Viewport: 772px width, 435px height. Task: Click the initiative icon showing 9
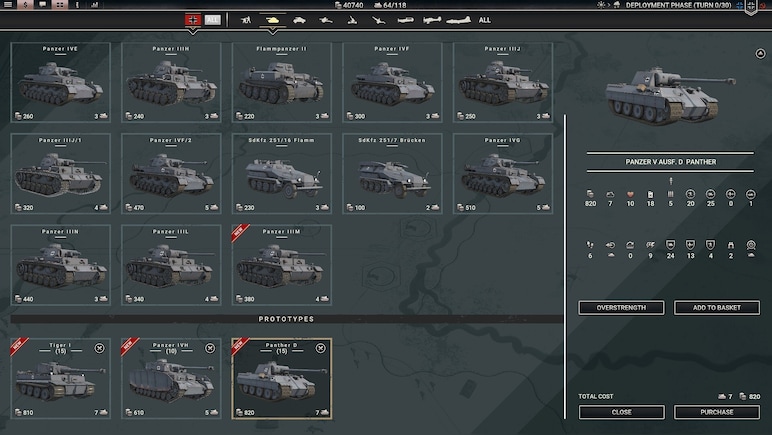(x=650, y=245)
